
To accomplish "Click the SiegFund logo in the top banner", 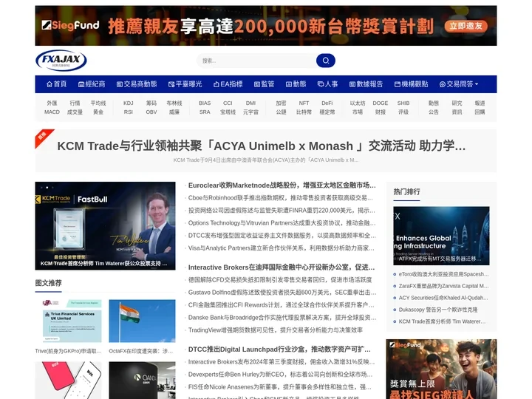I will (x=71, y=25).
